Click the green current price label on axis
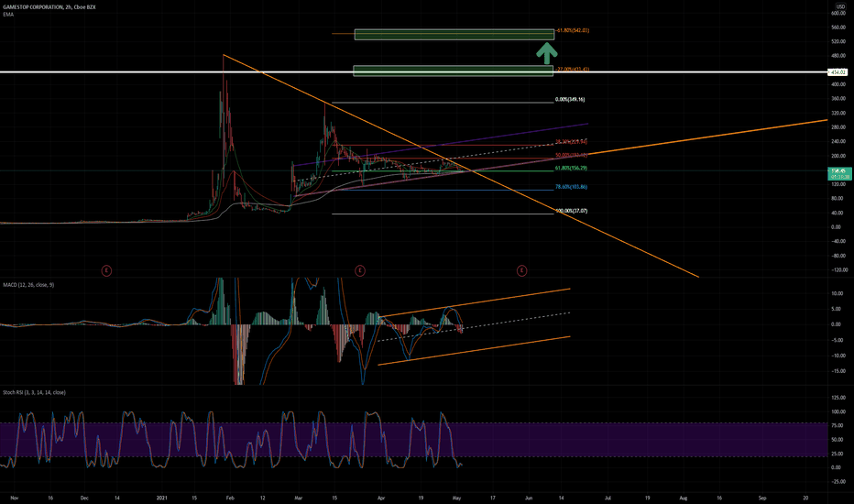854x504 pixels. pos(839,174)
